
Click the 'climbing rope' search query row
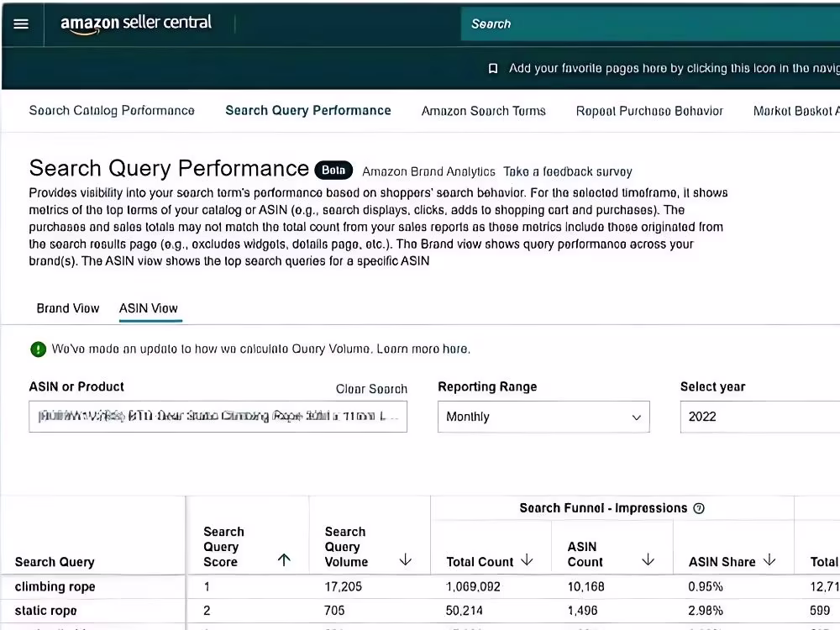point(55,587)
